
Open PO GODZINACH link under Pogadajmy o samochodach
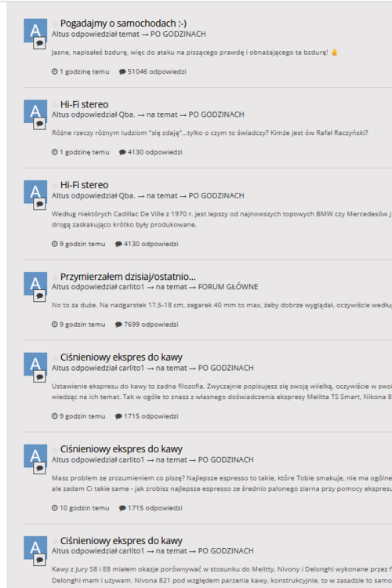click(x=178, y=34)
